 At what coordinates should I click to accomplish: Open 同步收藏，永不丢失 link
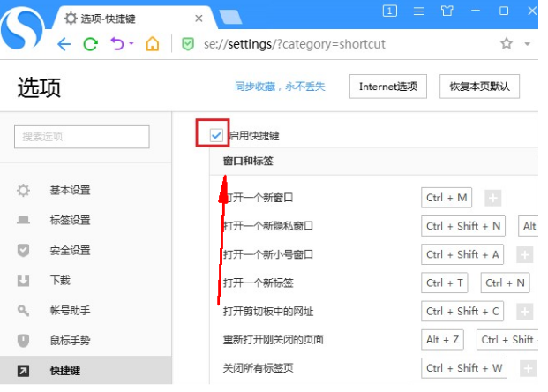pyautogui.click(x=280, y=87)
